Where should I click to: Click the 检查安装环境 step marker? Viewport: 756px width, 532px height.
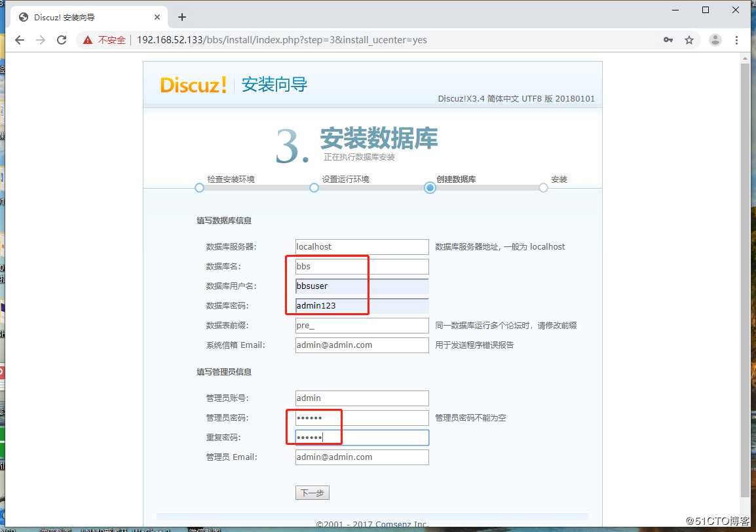[x=199, y=187]
